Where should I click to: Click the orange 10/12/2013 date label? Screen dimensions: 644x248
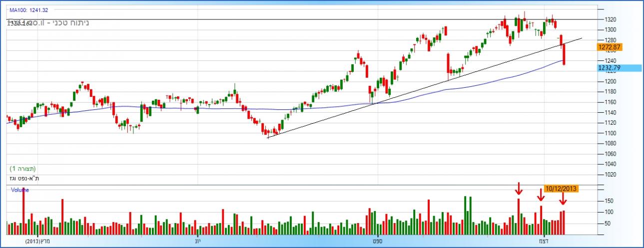coord(562,189)
